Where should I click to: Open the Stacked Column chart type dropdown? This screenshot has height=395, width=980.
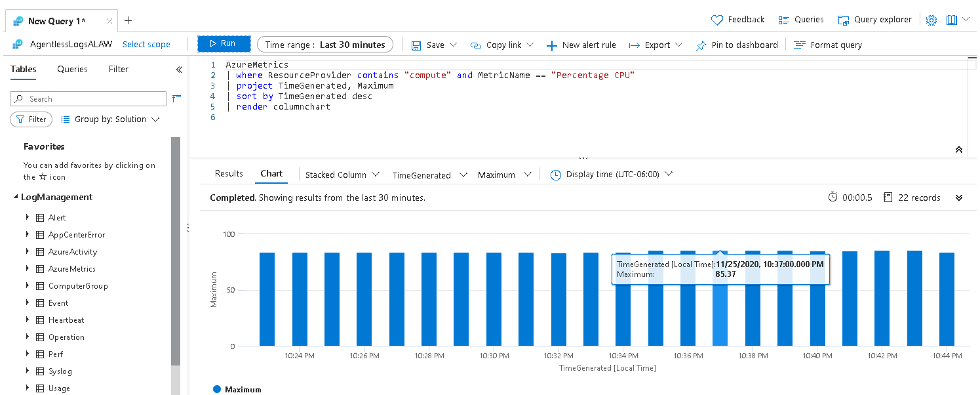342,174
